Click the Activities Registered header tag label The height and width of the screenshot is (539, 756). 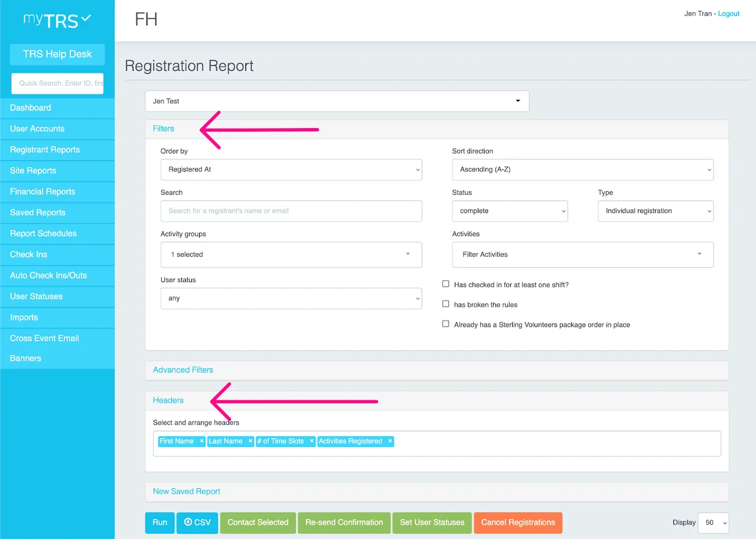[x=350, y=441]
